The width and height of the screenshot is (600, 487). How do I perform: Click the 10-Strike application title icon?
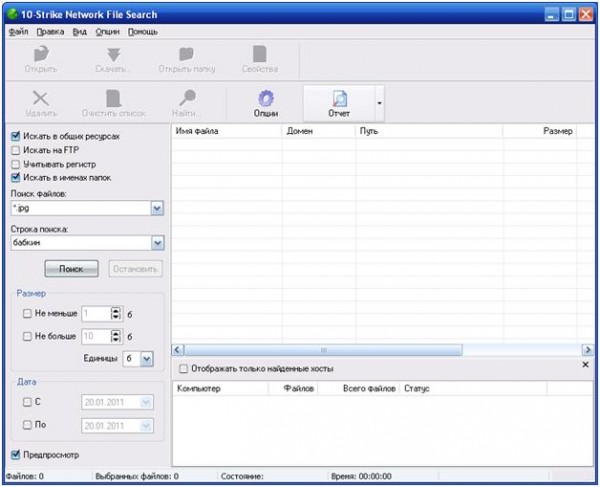coord(13,14)
